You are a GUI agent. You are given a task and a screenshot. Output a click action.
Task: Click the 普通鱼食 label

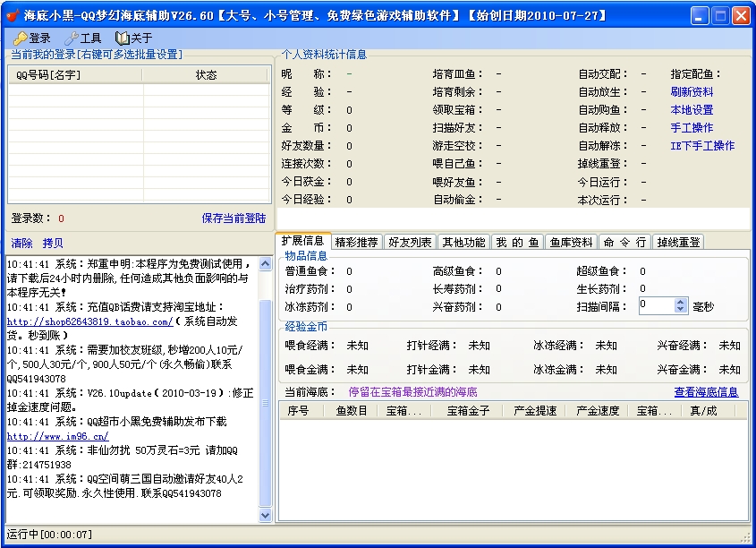coord(310,271)
